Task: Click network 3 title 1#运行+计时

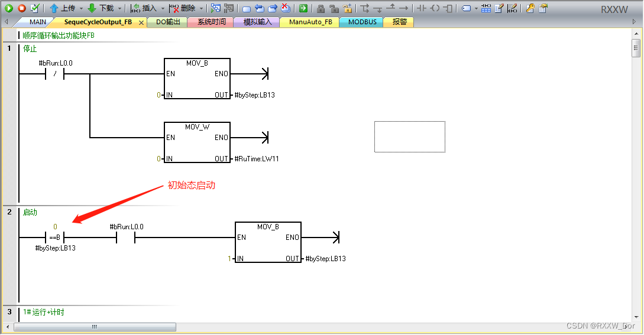Action: 44,312
